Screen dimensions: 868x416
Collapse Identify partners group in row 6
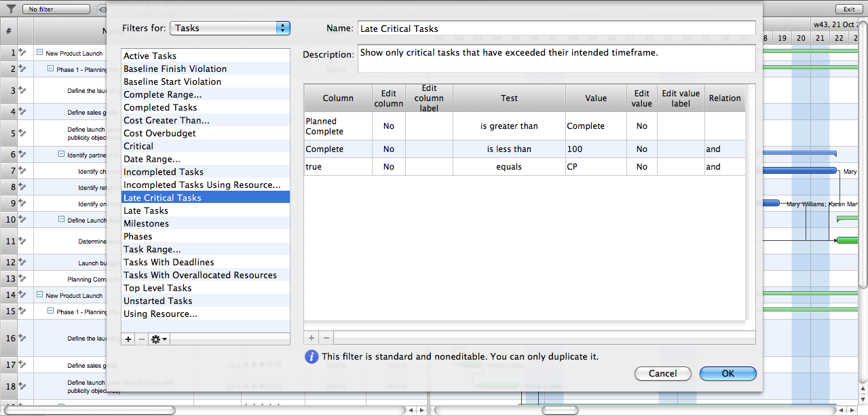pos(62,154)
